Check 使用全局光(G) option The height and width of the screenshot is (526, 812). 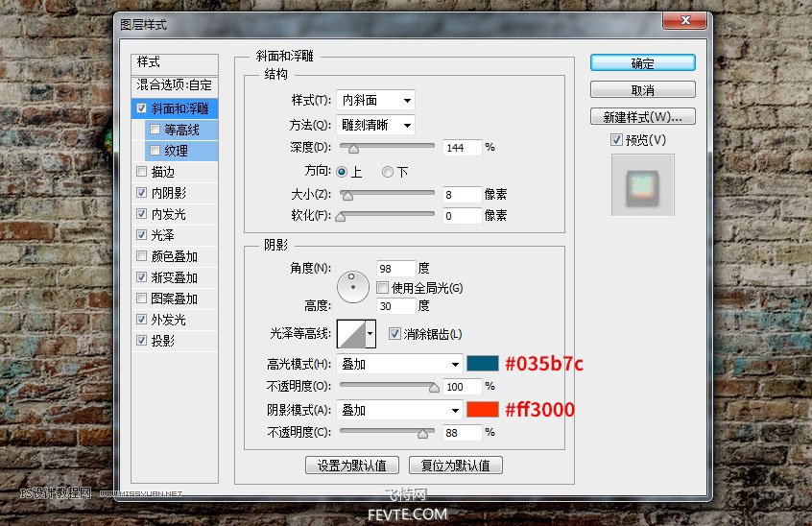(x=383, y=287)
